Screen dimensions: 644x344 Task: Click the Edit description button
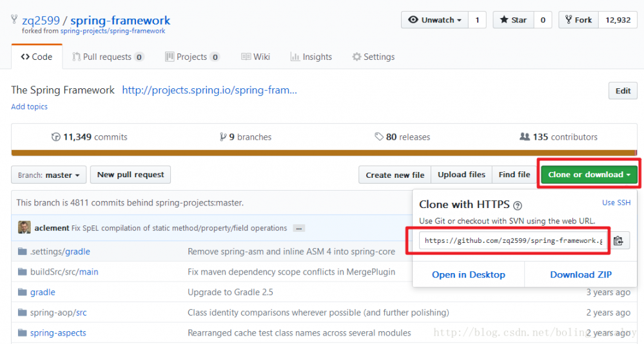click(623, 91)
